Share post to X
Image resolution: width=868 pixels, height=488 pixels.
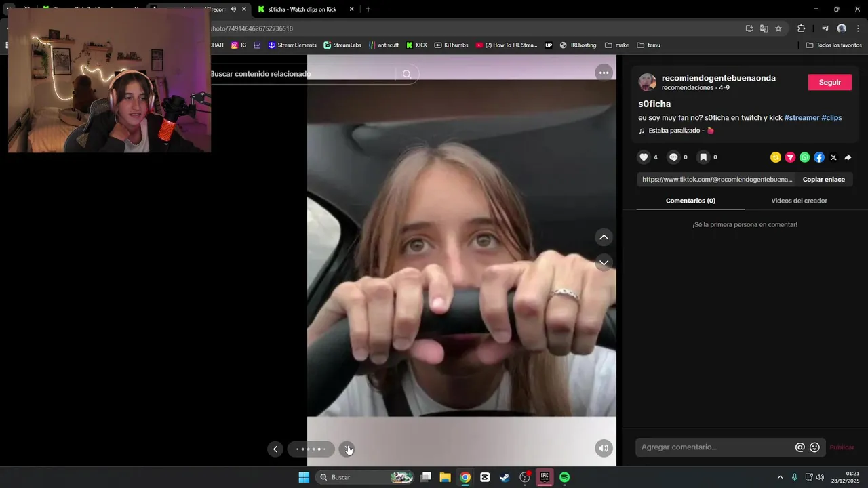[x=833, y=157]
